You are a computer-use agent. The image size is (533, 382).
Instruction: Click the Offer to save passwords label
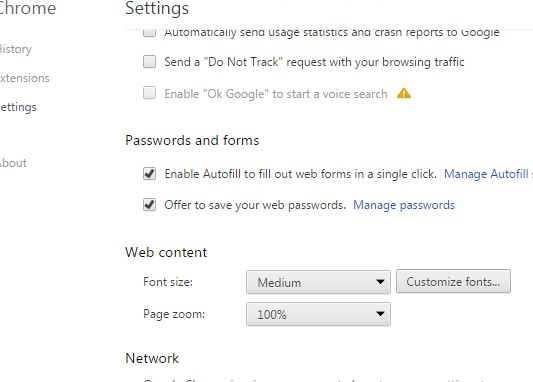pyautogui.click(x=255, y=205)
